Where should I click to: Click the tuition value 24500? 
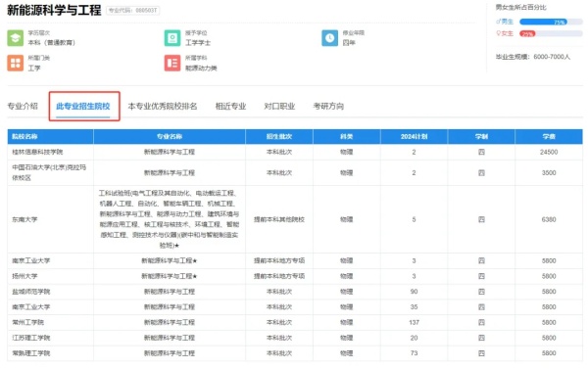(549, 152)
